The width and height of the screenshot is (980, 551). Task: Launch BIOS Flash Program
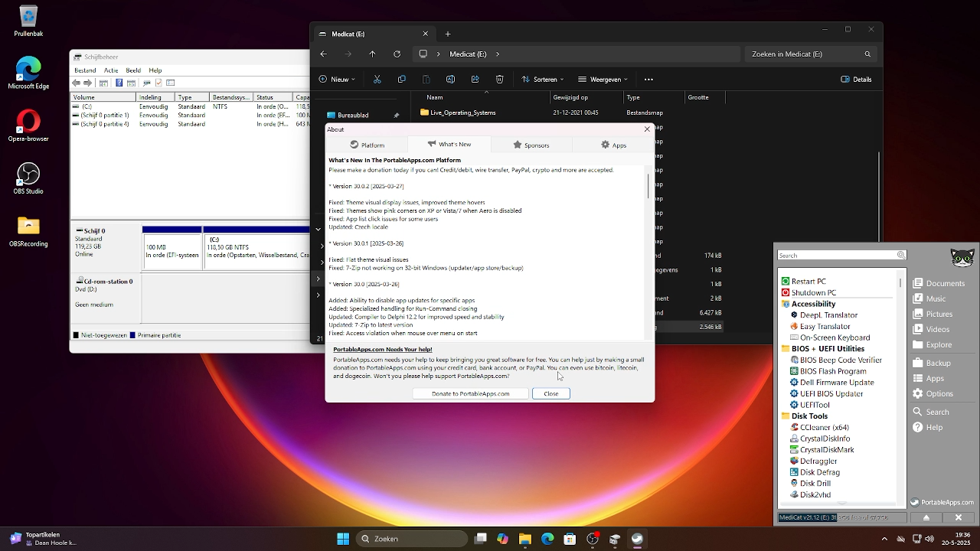point(828,371)
